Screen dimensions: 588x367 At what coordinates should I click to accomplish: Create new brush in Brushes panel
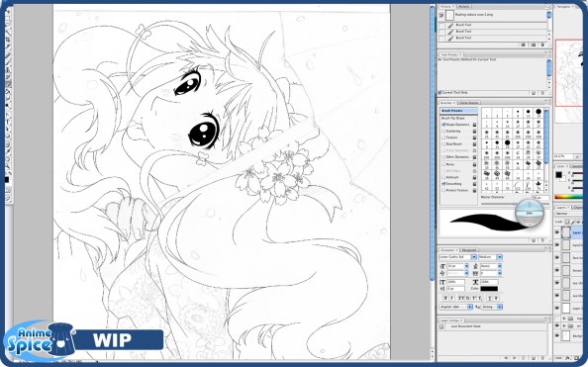pos(534,240)
